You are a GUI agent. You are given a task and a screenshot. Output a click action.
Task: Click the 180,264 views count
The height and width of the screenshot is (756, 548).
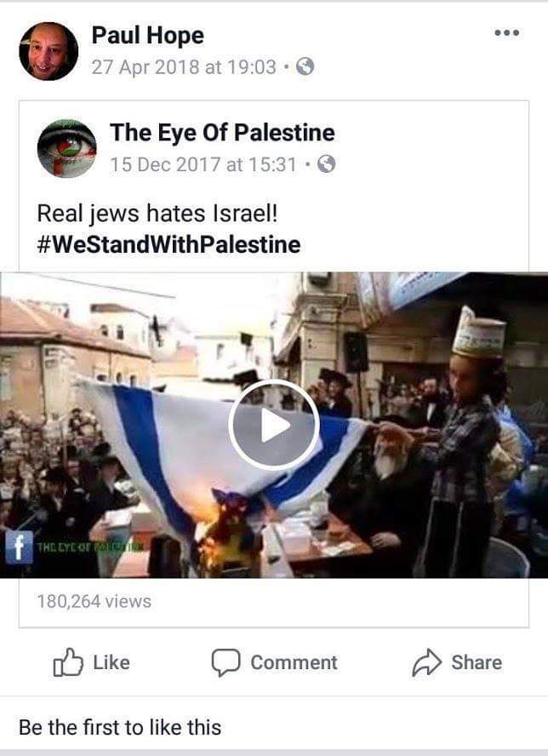[x=94, y=601]
